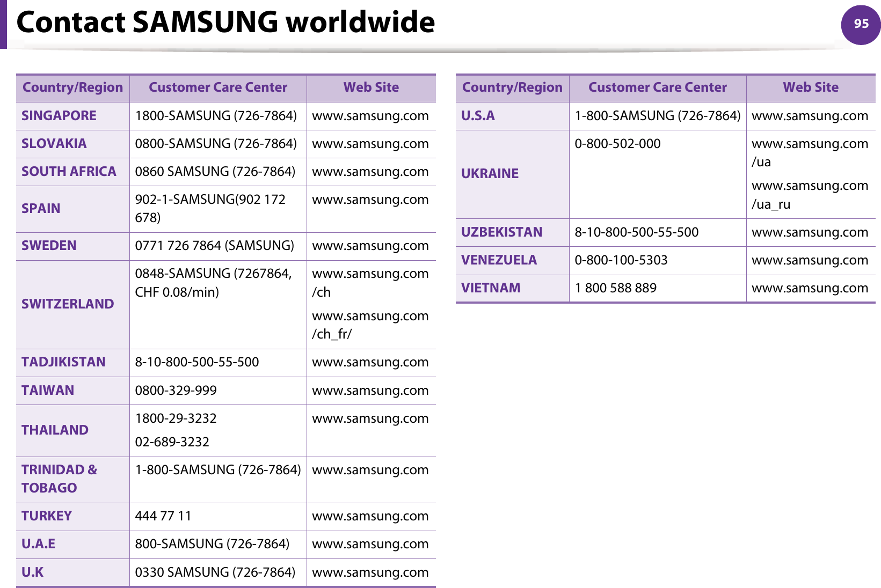Viewport: 881px width, 588px height.
Task: Open the www.samsung.com link for Tadjikistan
Action: (x=370, y=363)
